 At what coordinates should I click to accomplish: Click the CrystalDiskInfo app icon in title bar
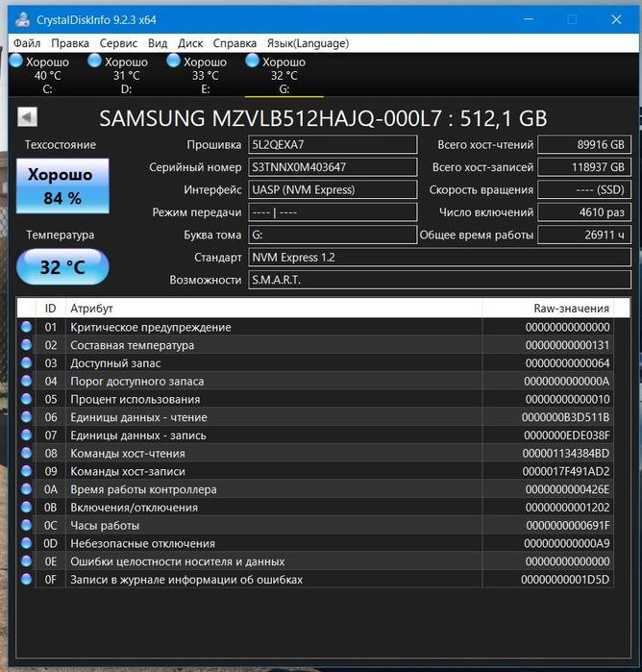pos(22,20)
